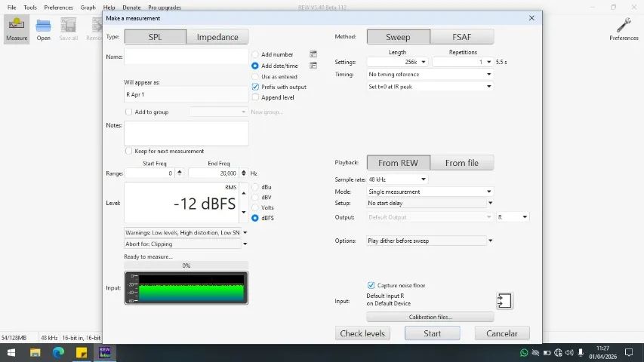Select the Sweep method
644x362 pixels.
coord(398,37)
